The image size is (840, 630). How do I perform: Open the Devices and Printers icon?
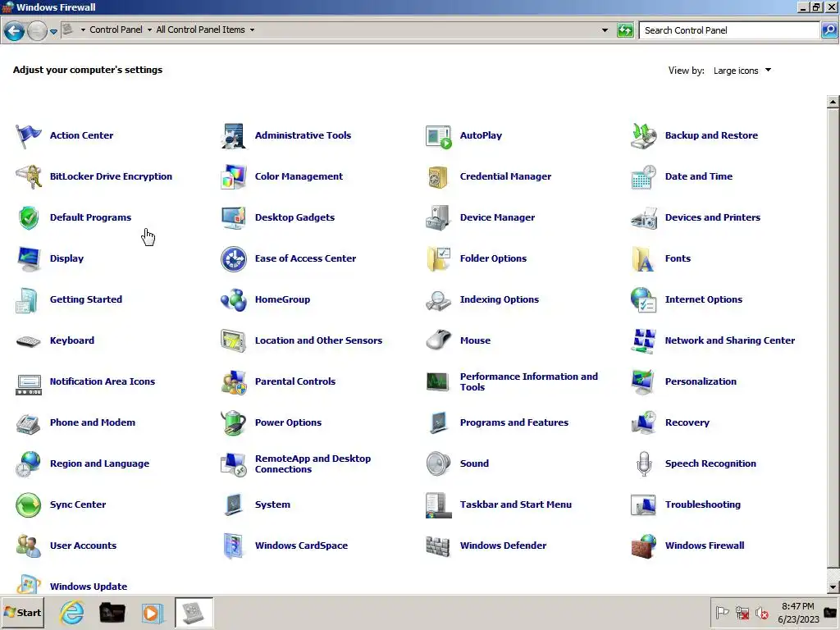643,217
